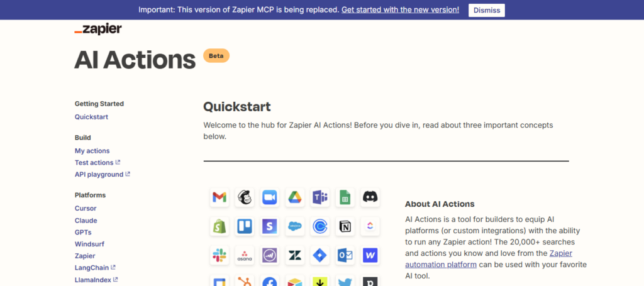Select Windsurf under Platforms

click(89, 244)
